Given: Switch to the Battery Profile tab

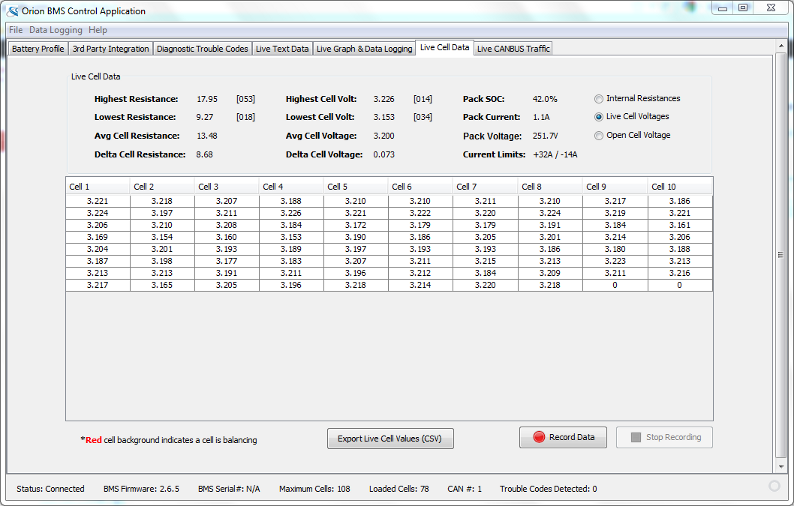Looking at the screenshot, I should [x=38, y=49].
